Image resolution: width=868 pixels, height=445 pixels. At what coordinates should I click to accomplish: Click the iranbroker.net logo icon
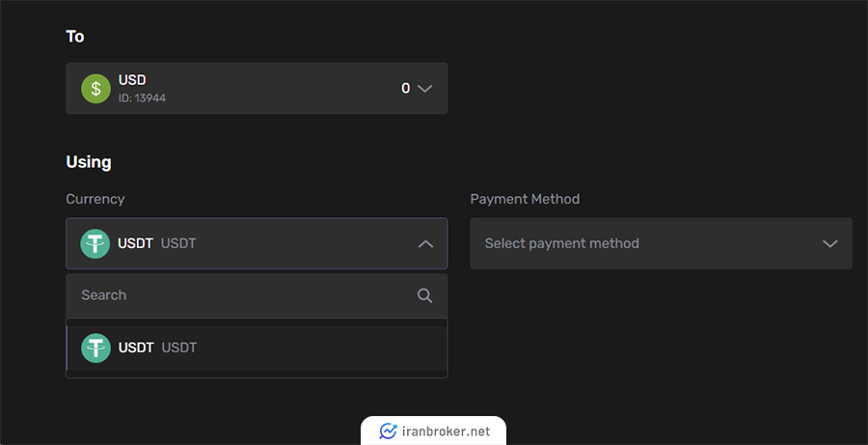388,431
